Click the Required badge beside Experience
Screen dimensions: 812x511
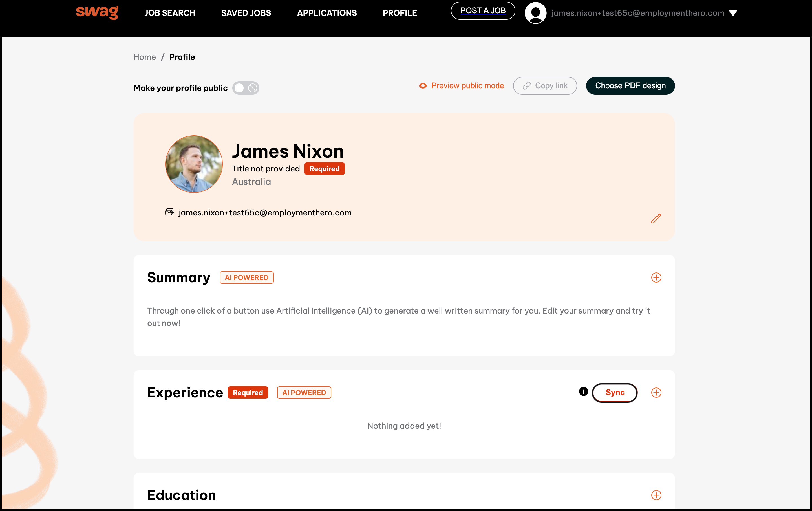pyautogui.click(x=248, y=393)
